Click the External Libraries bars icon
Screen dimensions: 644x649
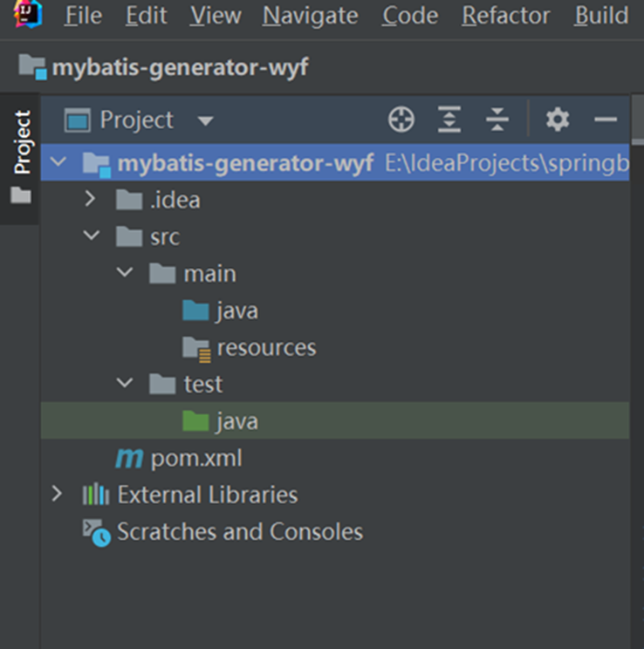[96, 495]
